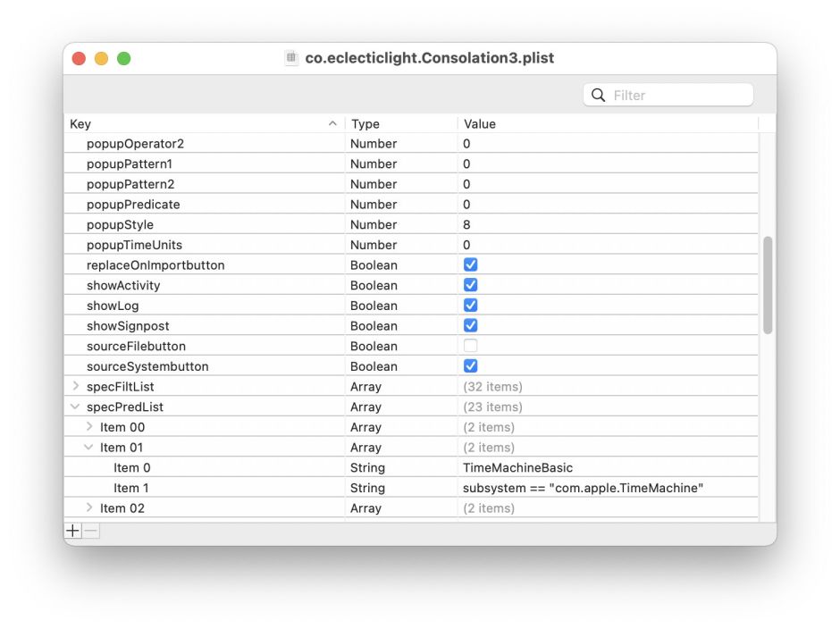Screen dimensions: 840x629
Task: Expand Item 00 under specPredList
Action: 88,426
